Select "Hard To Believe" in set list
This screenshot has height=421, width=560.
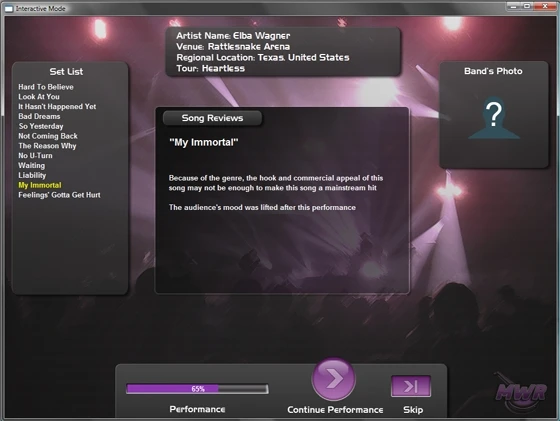(46, 87)
